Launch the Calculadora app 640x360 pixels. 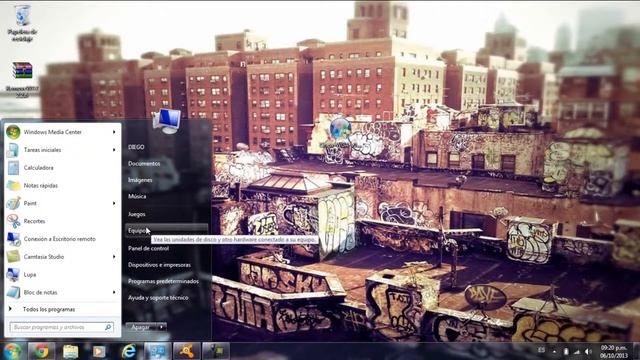pyautogui.click(x=62, y=168)
